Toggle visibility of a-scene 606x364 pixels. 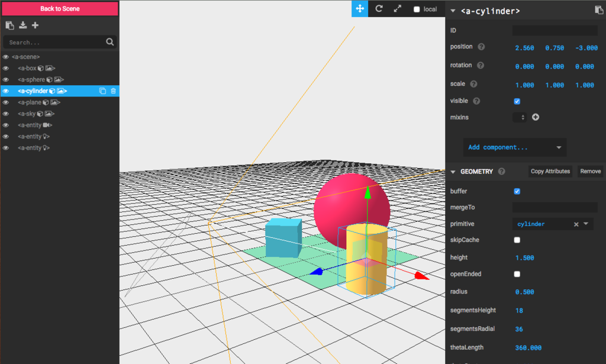point(5,57)
